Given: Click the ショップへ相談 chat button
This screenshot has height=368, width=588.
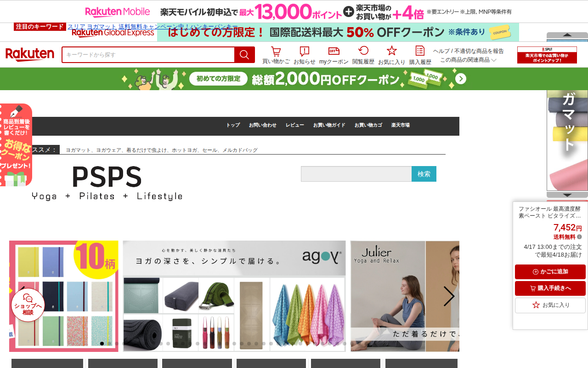Looking at the screenshot, I should 28,305.
